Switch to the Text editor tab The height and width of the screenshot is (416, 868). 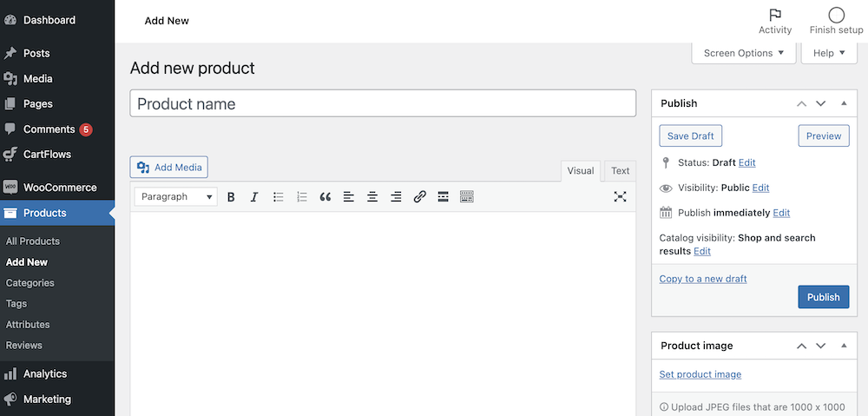tap(620, 171)
